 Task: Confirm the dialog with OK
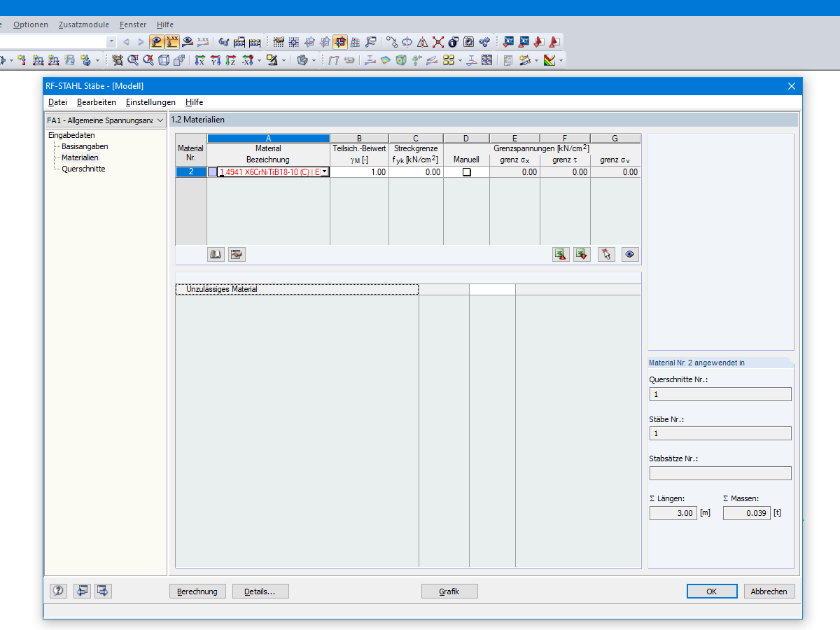(x=711, y=591)
